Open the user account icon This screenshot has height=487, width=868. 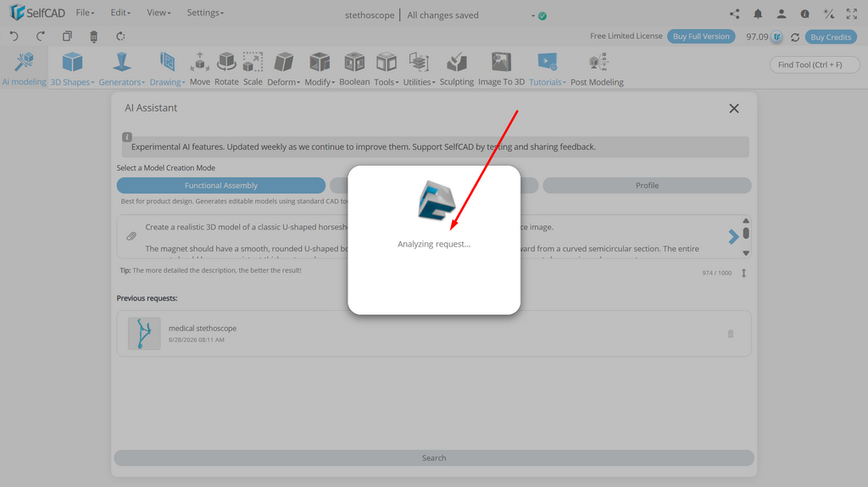781,14
